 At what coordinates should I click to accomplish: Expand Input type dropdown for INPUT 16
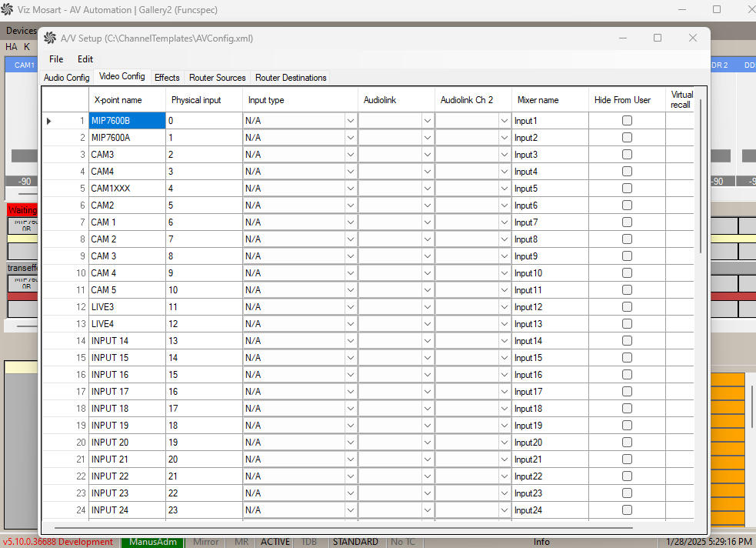[350, 375]
